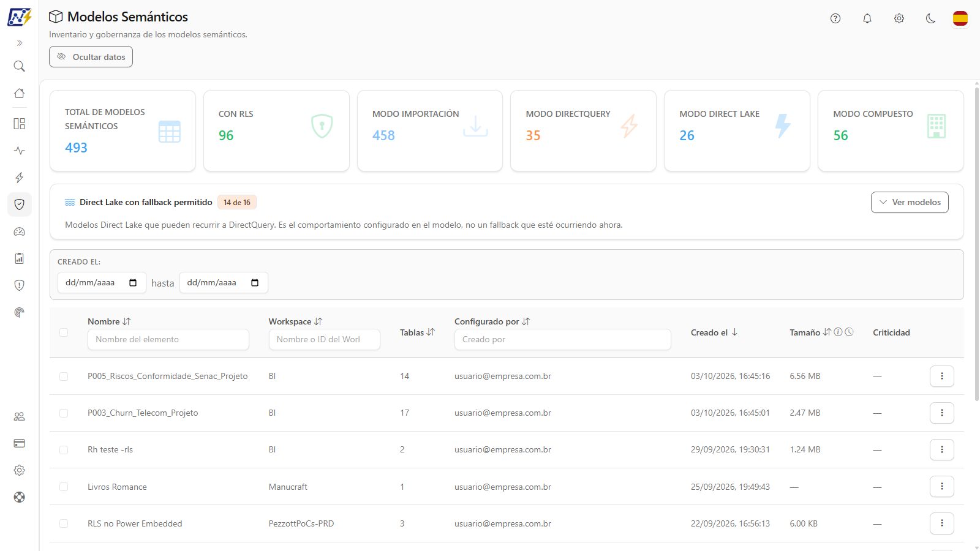Check the P005_Riscos_Conformidade_Senac_Projeto row checkbox
Image resolution: width=980 pixels, height=551 pixels.
pyautogui.click(x=64, y=377)
